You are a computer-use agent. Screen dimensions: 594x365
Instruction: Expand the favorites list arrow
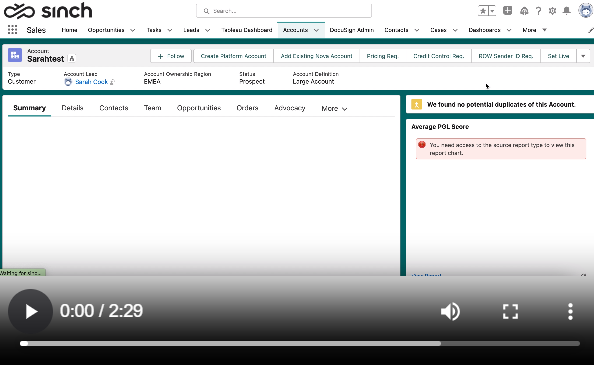(x=492, y=11)
